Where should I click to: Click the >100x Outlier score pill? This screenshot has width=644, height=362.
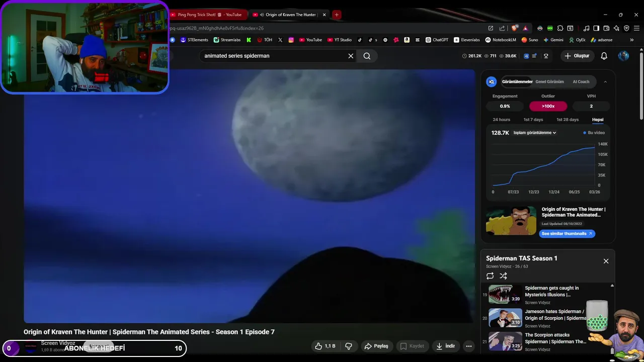pos(548,106)
